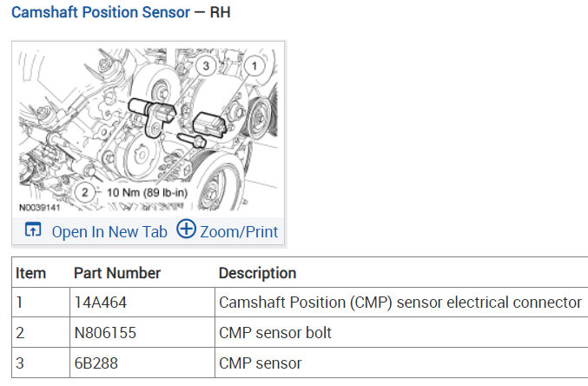The width and height of the screenshot is (588, 386).
Task: Click the Zoom/Print text link
Action: pos(239,231)
